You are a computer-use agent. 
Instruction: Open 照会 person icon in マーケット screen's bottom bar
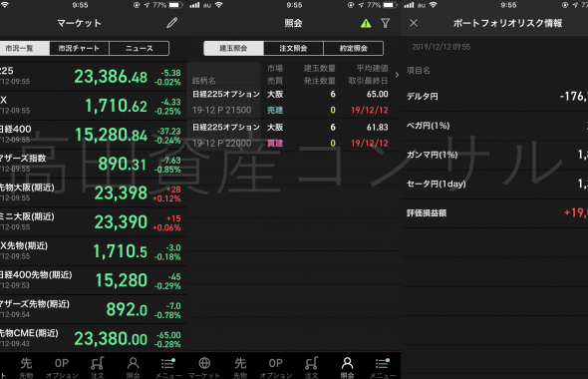[x=133, y=367]
